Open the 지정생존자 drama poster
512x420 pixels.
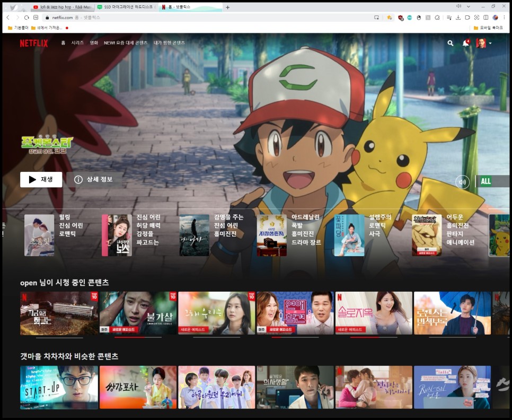coord(272,235)
